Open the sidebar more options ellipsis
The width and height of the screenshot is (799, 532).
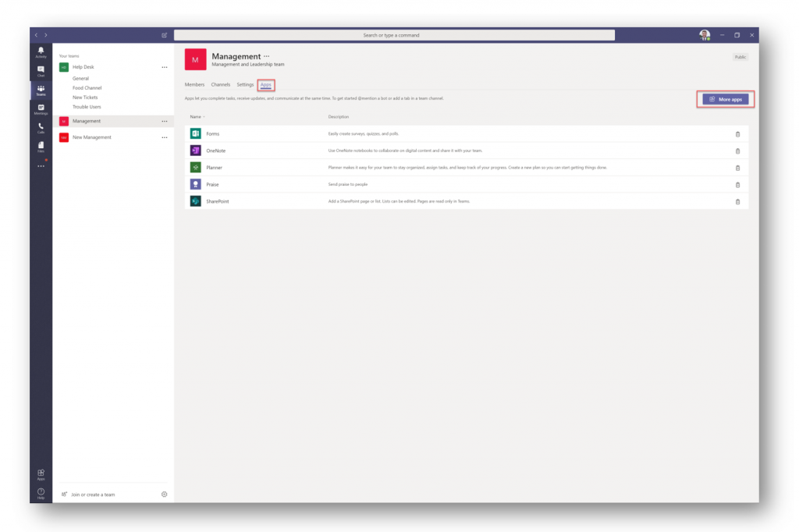[41, 166]
